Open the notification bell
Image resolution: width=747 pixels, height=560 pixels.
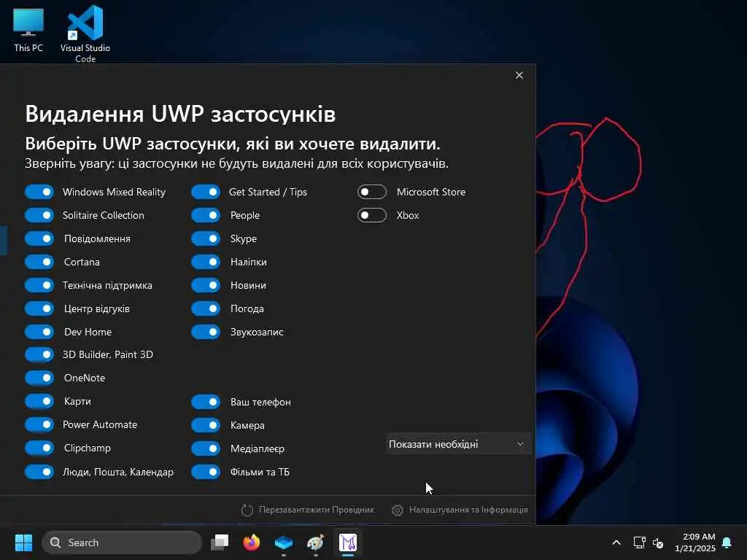[727, 542]
